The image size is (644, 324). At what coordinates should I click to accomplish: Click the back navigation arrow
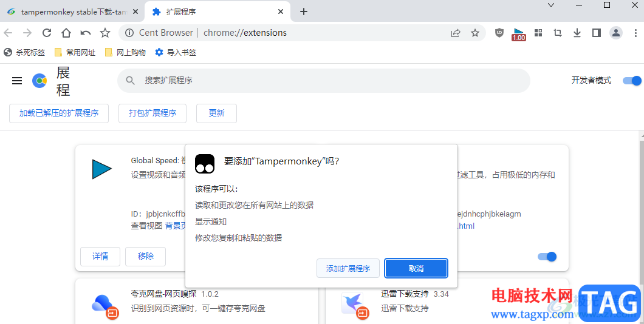8,33
